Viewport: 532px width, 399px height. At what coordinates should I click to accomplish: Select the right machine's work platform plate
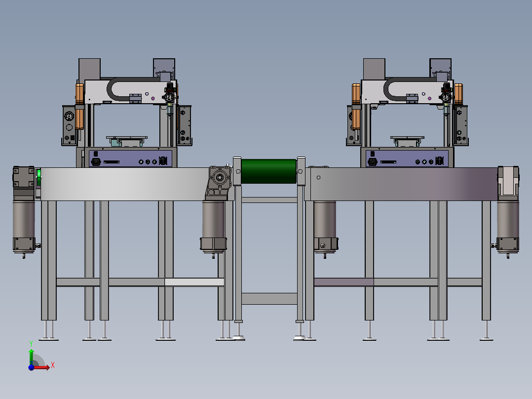pyautogui.click(x=408, y=138)
